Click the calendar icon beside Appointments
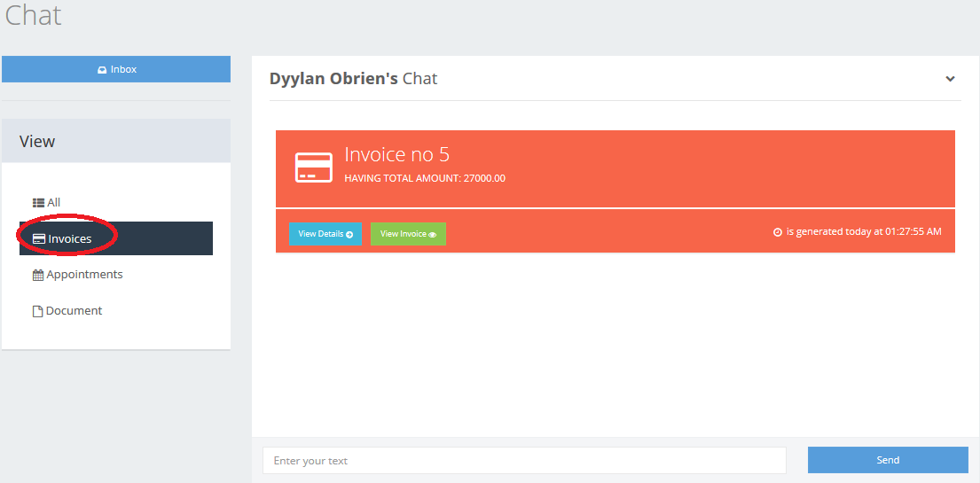The image size is (980, 483). [x=38, y=276]
